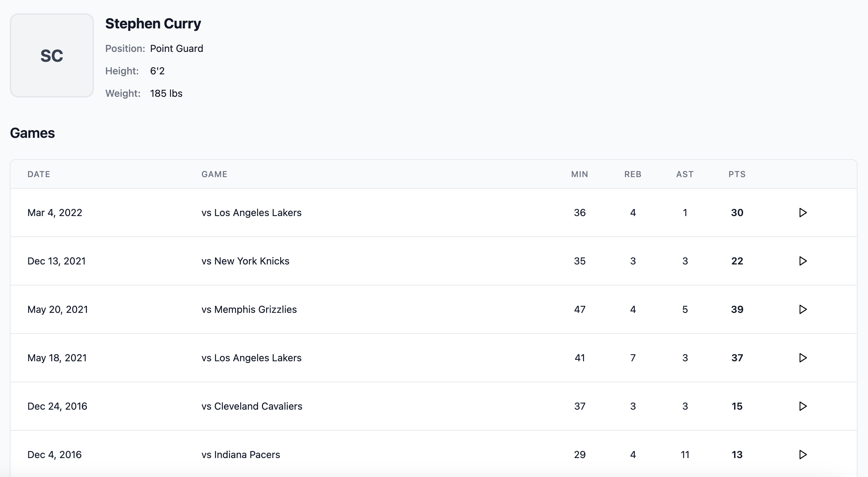Click the 30 points value for the Mar 4 game
The image size is (868, 477).
(x=737, y=213)
